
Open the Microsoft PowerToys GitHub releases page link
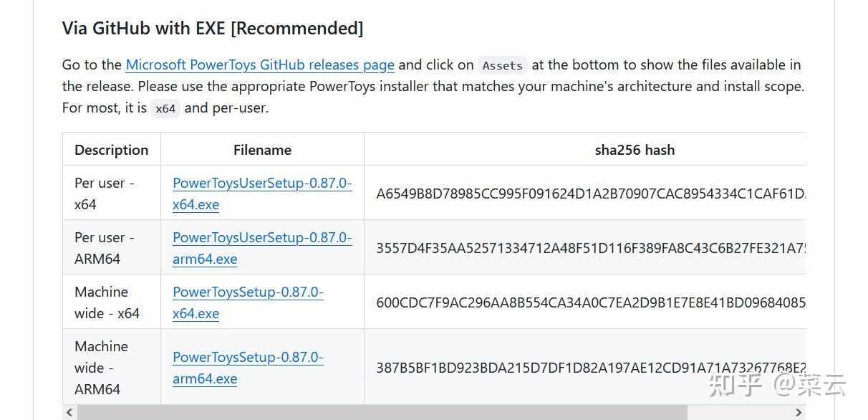click(259, 65)
